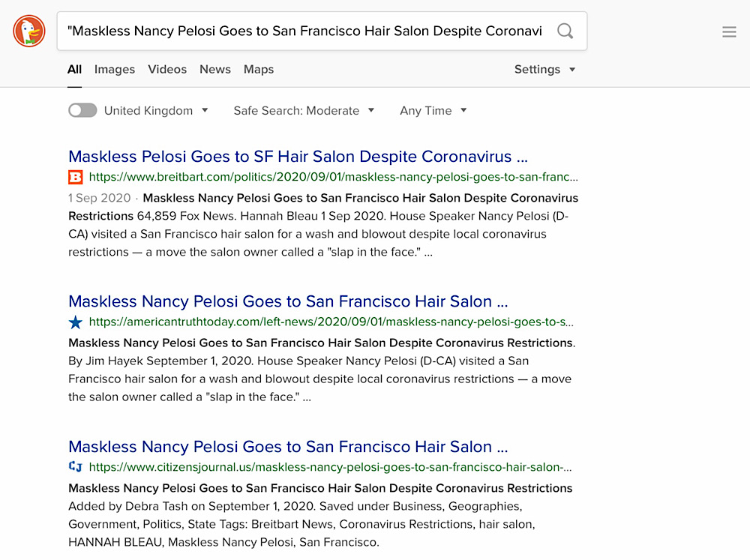The width and height of the screenshot is (750, 560).
Task: Open the Safe Search: Moderate dropdown
Action: pos(304,110)
